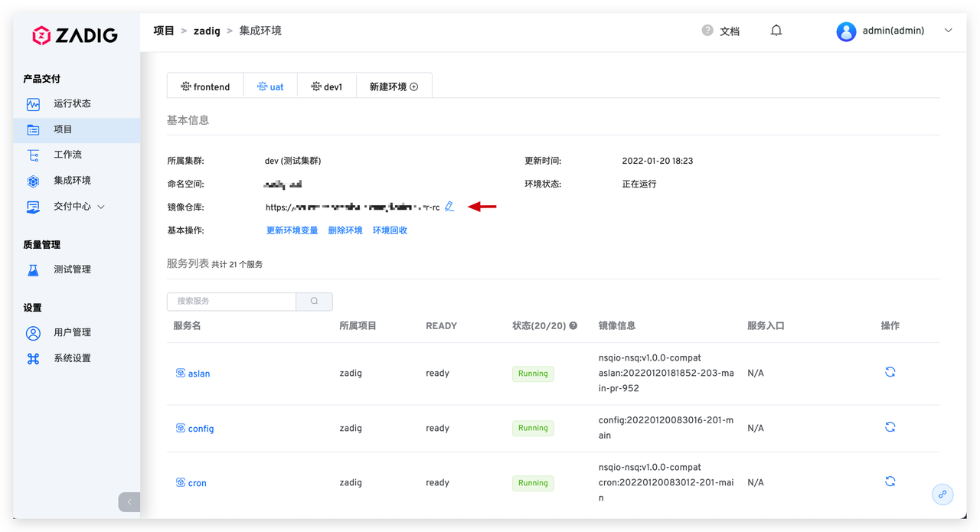This screenshot has width=980, height=532.
Task: Click the 项目 list icon
Action: tap(33, 130)
